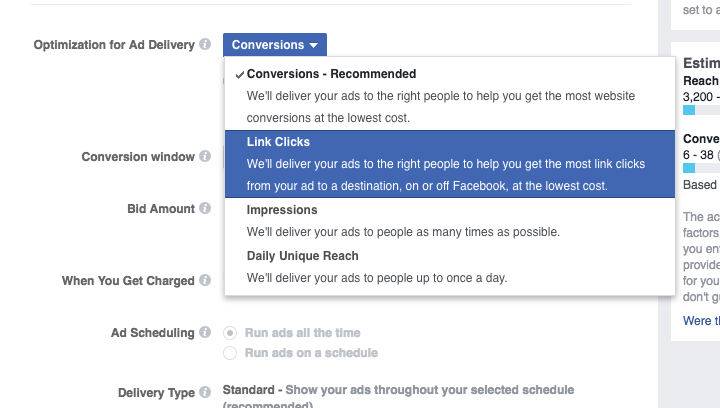Click the Conversion window label
Viewport: 720px width, 408px height.
(138, 157)
